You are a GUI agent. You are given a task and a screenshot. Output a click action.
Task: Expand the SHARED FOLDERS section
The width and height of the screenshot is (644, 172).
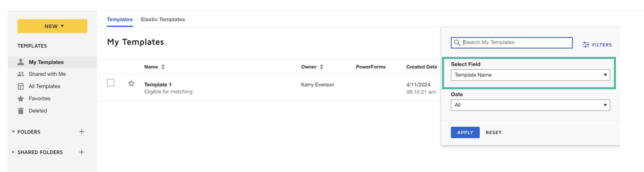[x=13, y=152]
